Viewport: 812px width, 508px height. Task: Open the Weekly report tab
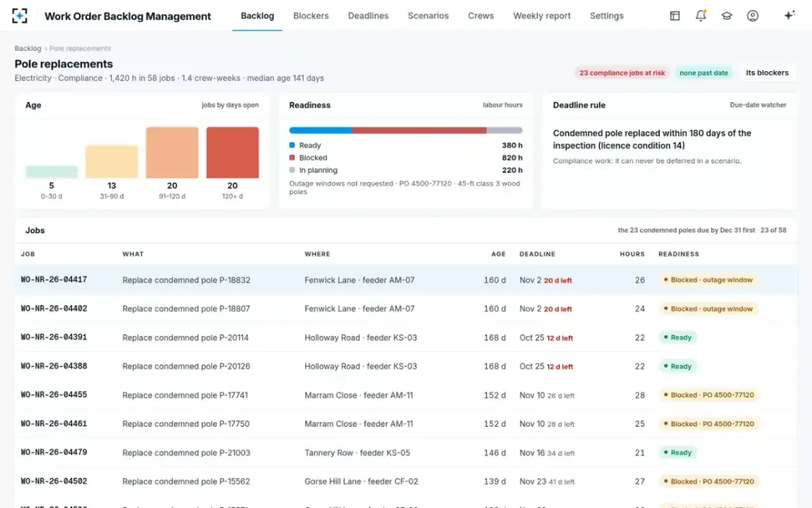[x=542, y=16]
